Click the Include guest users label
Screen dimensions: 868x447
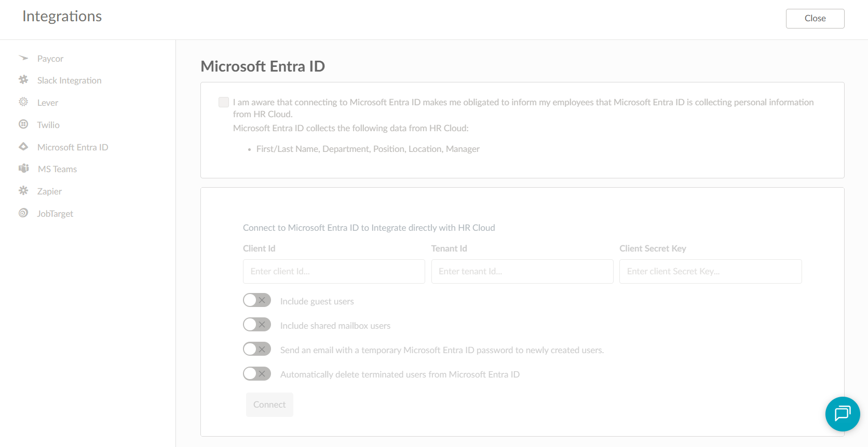(317, 301)
